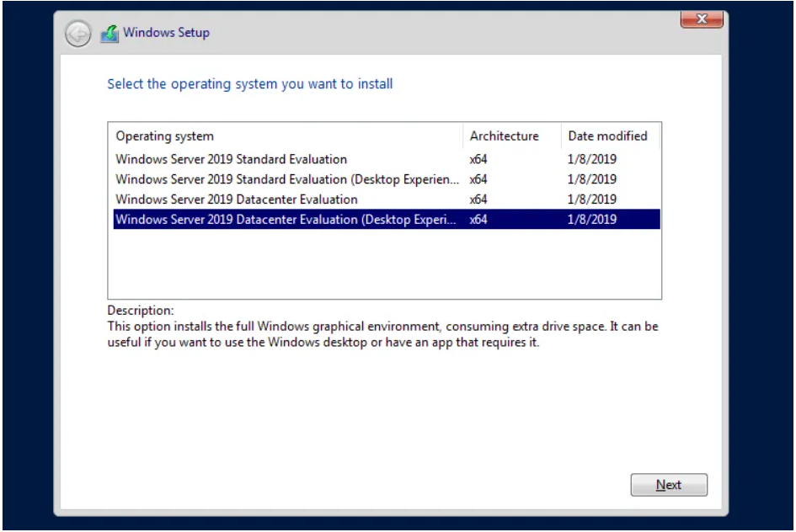Click the Windows Setup title text
The height and width of the screenshot is (532, 796).
pyautogui.click(x=167, y=33)
